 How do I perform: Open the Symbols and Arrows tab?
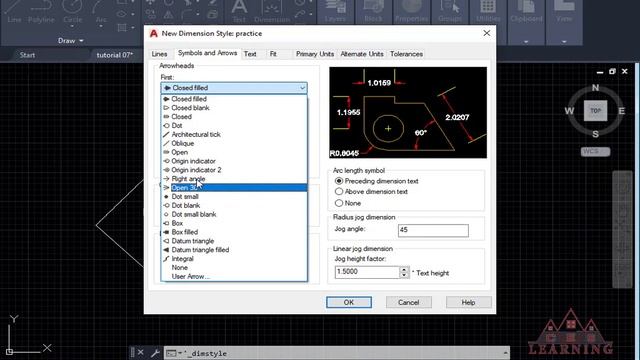pos(207,53)
